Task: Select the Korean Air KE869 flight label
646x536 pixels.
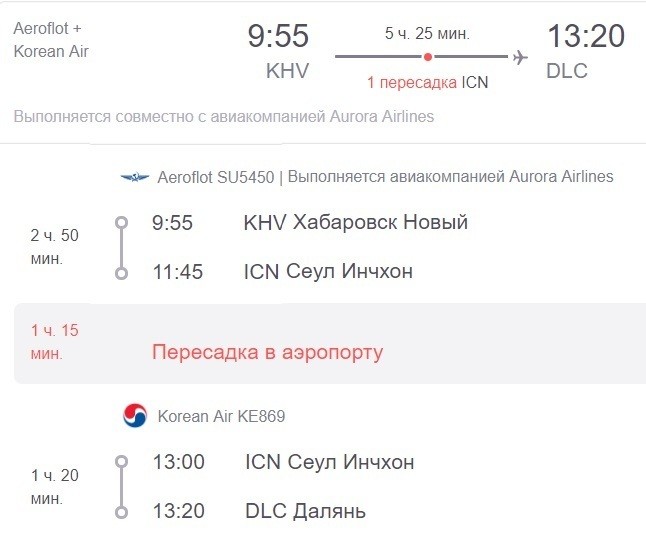Action: 221,416
